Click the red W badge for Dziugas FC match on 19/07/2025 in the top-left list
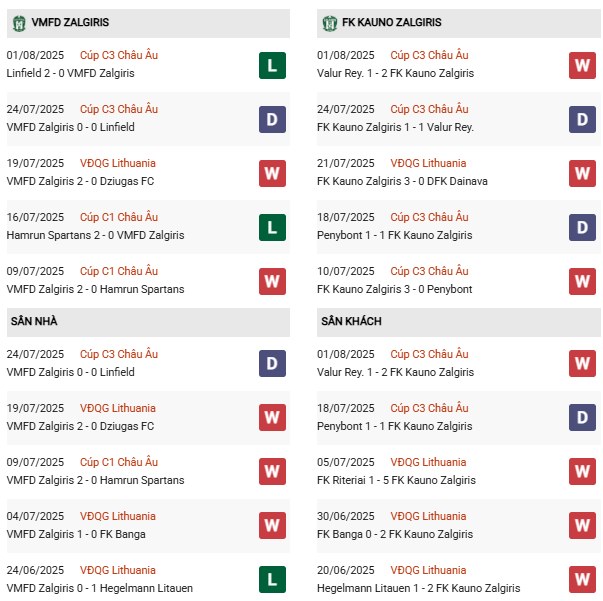This screenshot has height=601, width=603. 271,174
